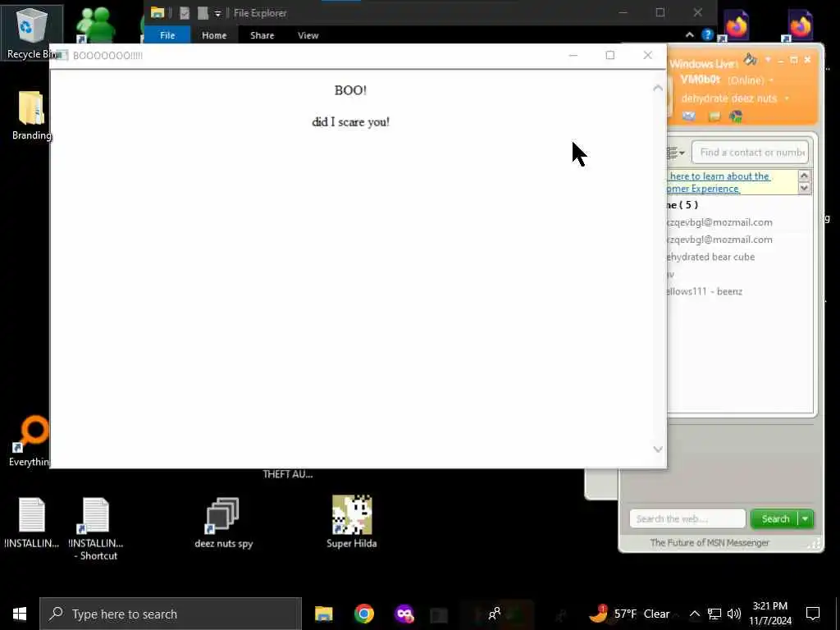Open the right Firefox shortcut on desktop
Screen dimensions: 840x630
800,25
